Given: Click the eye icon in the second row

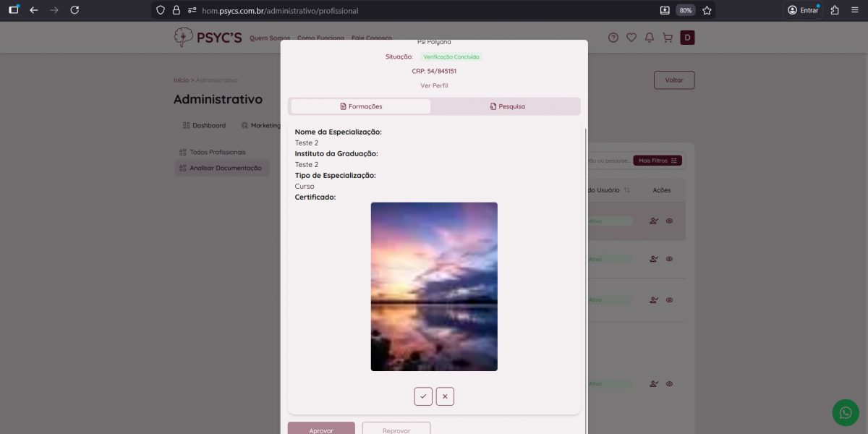Looking at the screenshot, I should click(x=670, y=259).
